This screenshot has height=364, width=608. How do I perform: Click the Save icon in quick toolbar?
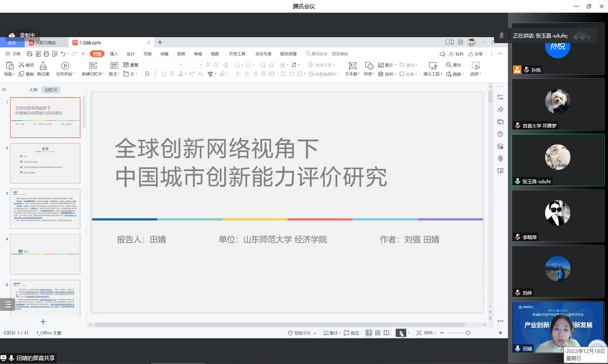coord(30,54)
